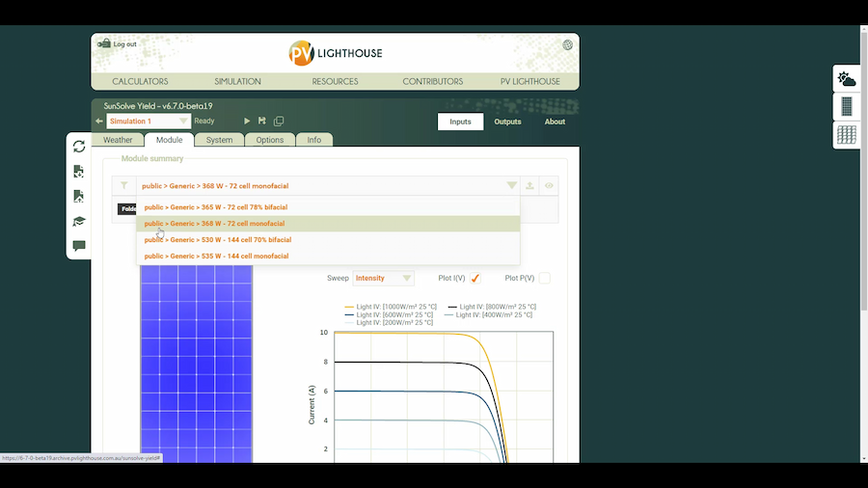Screen dimensions: 868x488
Task: Switch to the Outputs view
Action: coord(507,122)
